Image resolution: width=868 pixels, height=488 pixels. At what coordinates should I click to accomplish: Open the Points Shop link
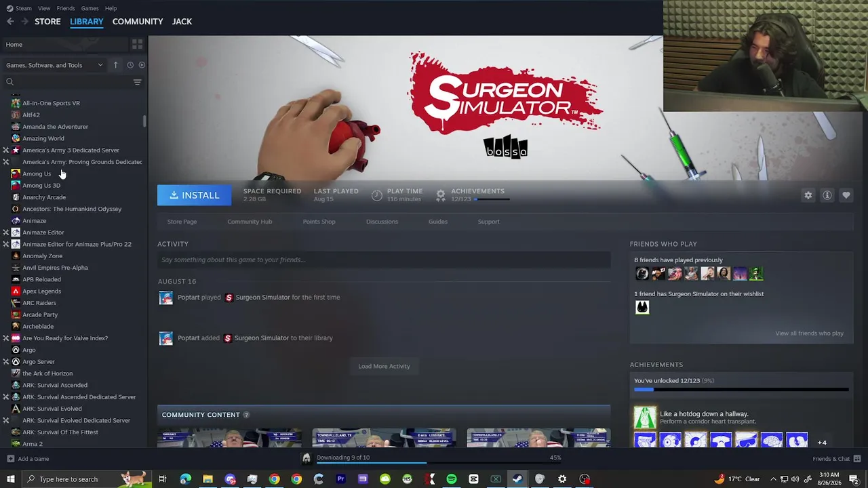pos(319,222)
